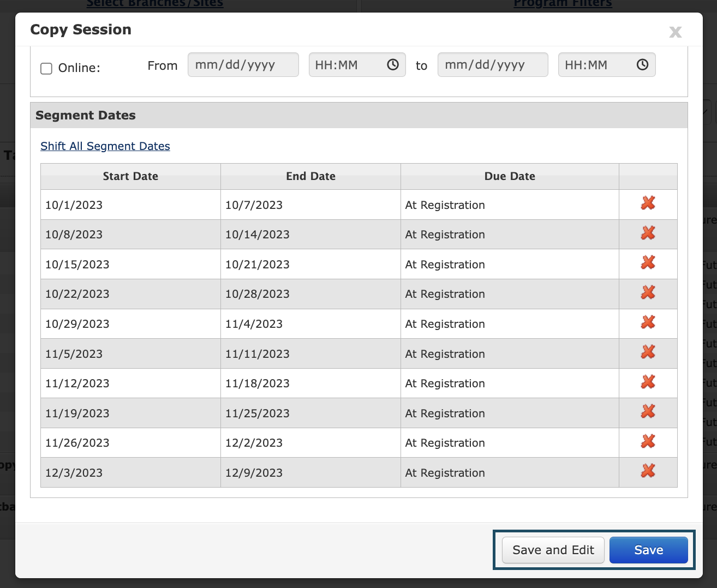Click the ending mm/dd/yyyy date field

(492, 64)
